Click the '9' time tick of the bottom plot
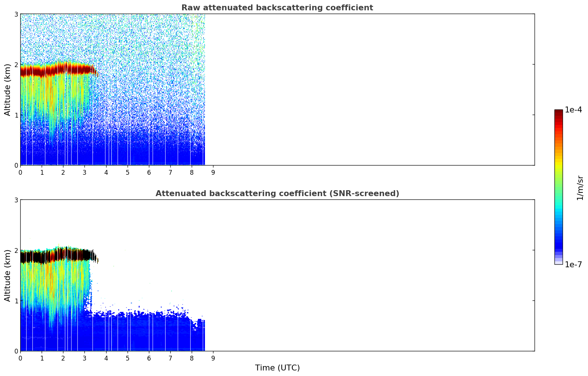The image size is (588, 376). 213,358
